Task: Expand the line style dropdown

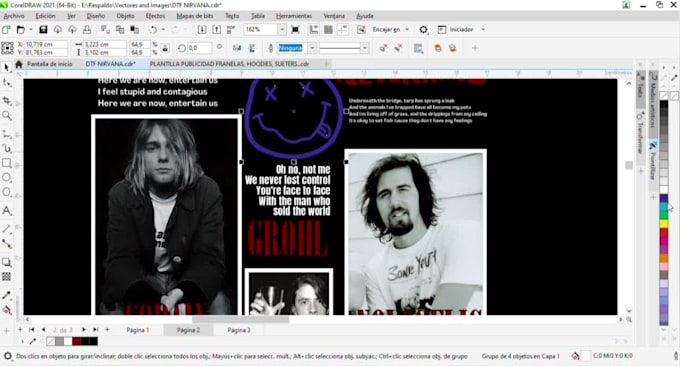Action: click(365, 48)
